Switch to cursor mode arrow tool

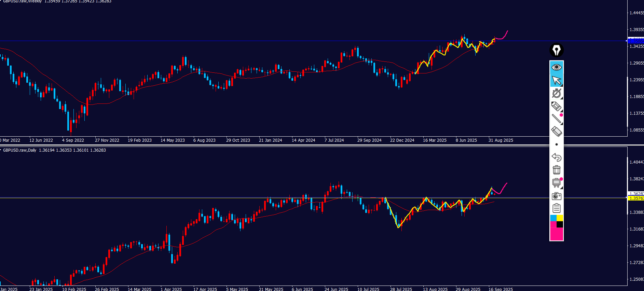tap(556, 81)
